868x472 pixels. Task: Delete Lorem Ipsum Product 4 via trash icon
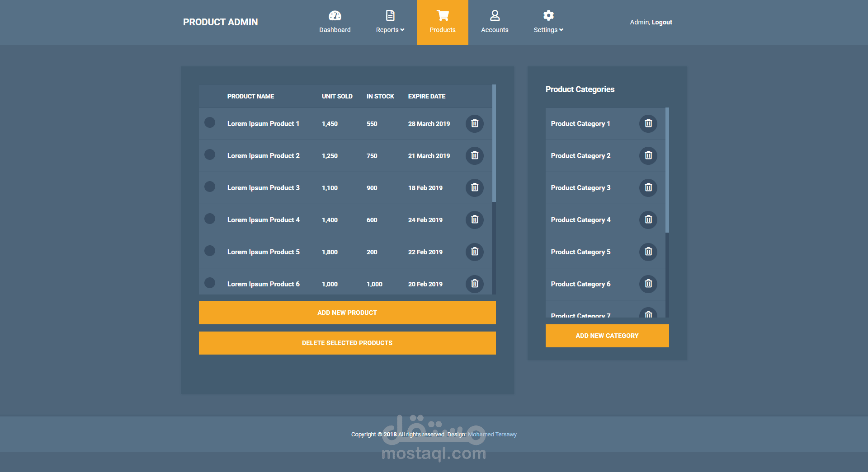475,220
